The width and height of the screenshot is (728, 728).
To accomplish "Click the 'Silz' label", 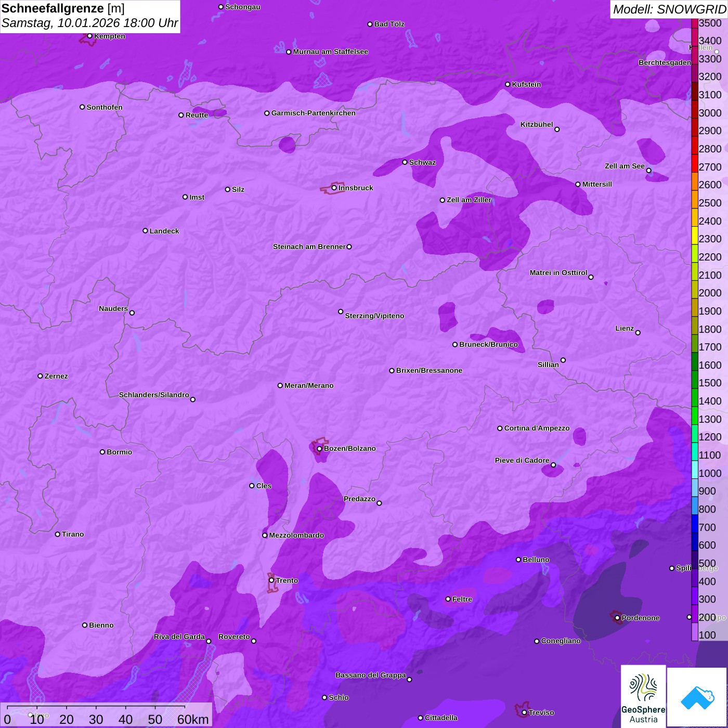I will click(238, 189).
